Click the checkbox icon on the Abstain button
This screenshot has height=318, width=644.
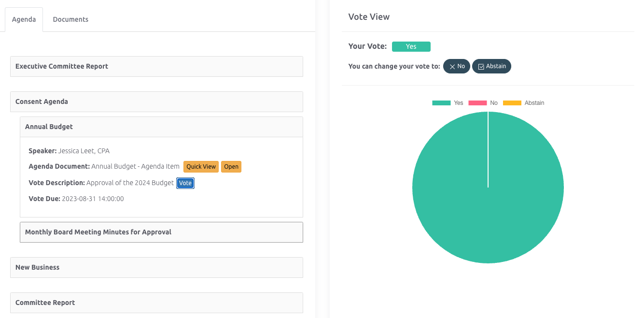tap(481, 67)
